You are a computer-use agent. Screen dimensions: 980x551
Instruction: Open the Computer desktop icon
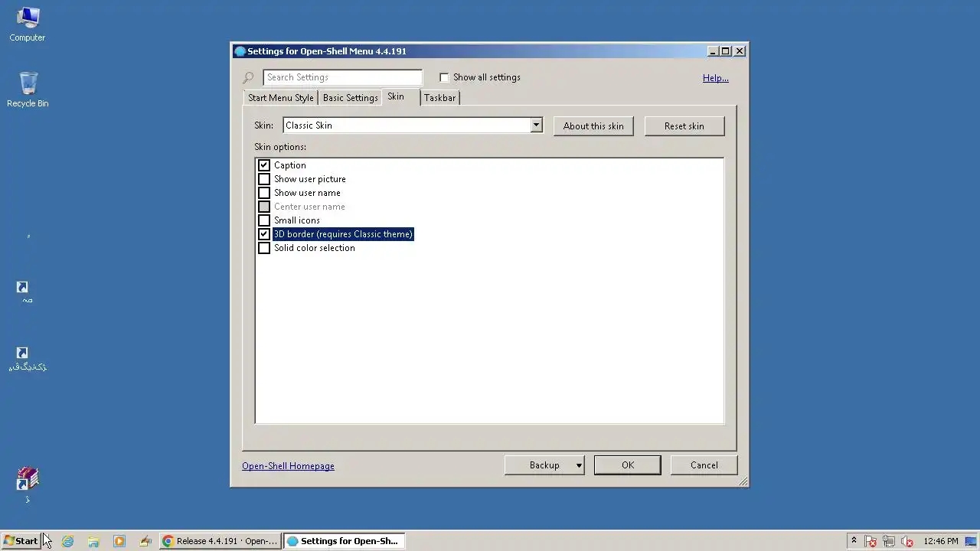[28, 24]
